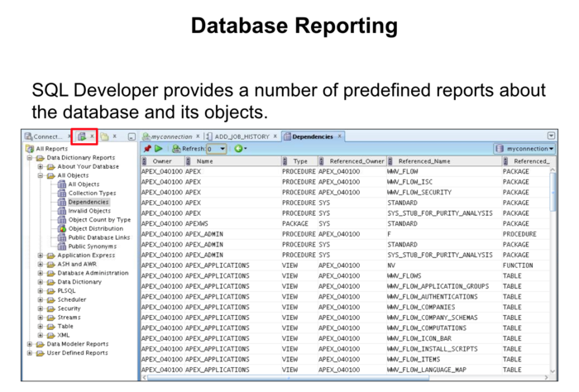Close the Reports navigator tab
Viewport: 579px width, 392px height.
92,136
